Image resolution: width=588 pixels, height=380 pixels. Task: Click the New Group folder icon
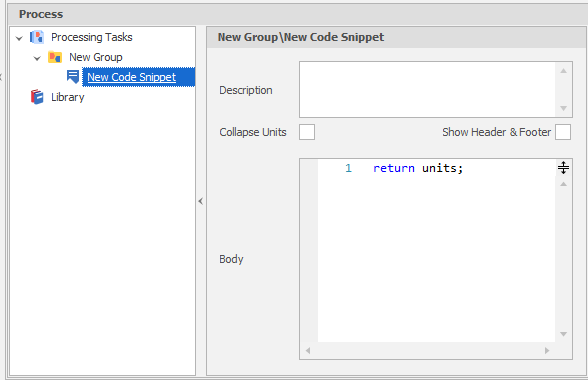pos(55,57)
